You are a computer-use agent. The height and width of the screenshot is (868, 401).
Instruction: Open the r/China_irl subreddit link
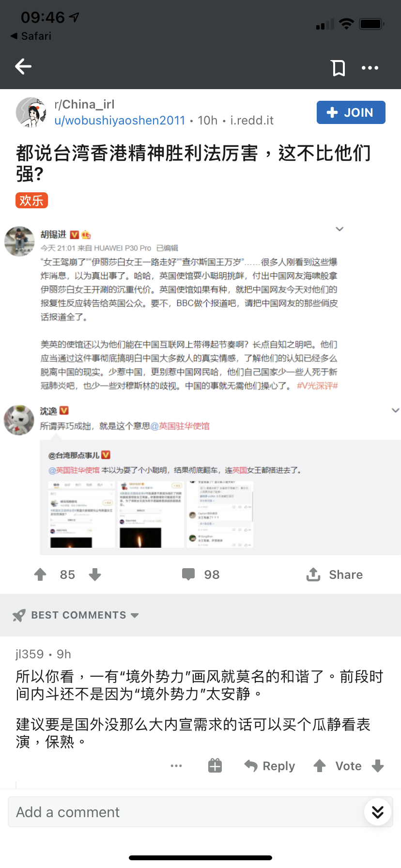(x=84, y=104)
